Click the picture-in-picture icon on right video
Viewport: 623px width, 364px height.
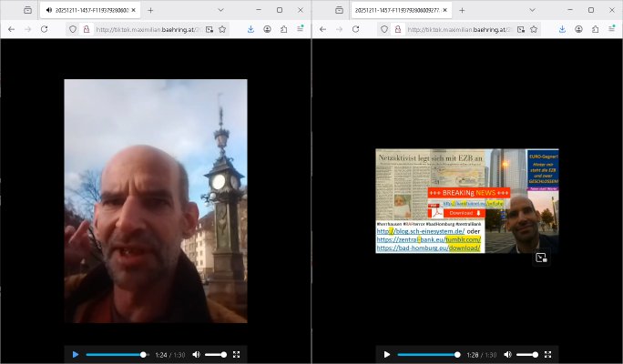541,258
